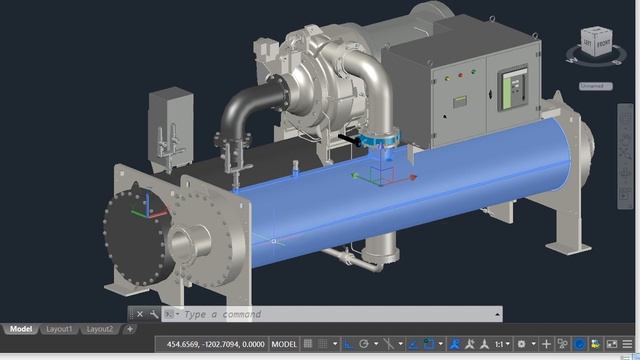The height and width of the screenshot is (360, 640).
Task: Click the ViewCube top face
Action: pos(597,31)
